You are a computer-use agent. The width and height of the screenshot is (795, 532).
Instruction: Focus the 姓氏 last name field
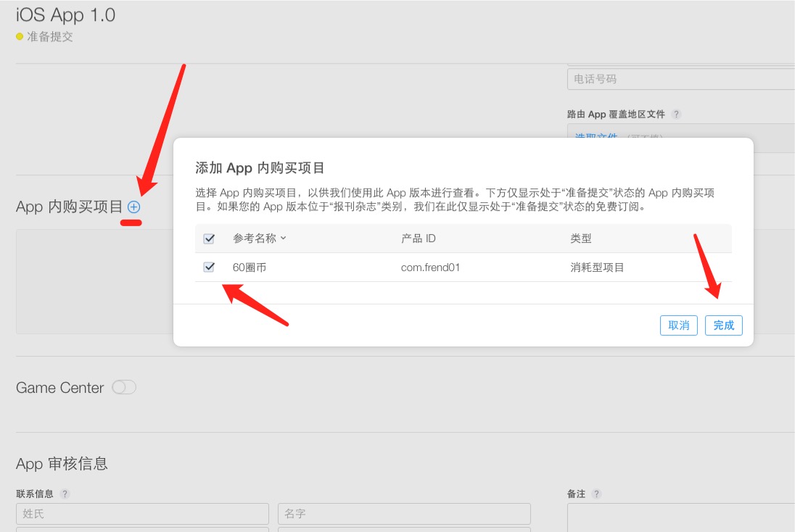click(142, 513)
